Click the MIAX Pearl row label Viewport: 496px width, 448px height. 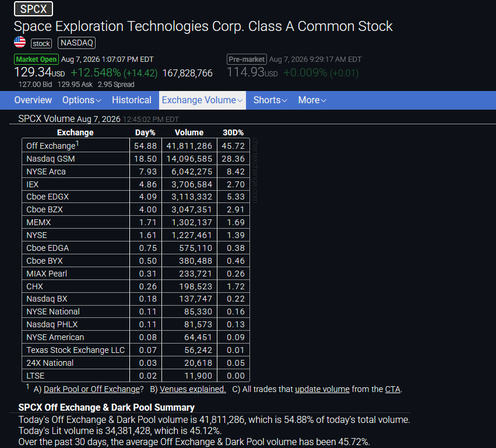47,274
